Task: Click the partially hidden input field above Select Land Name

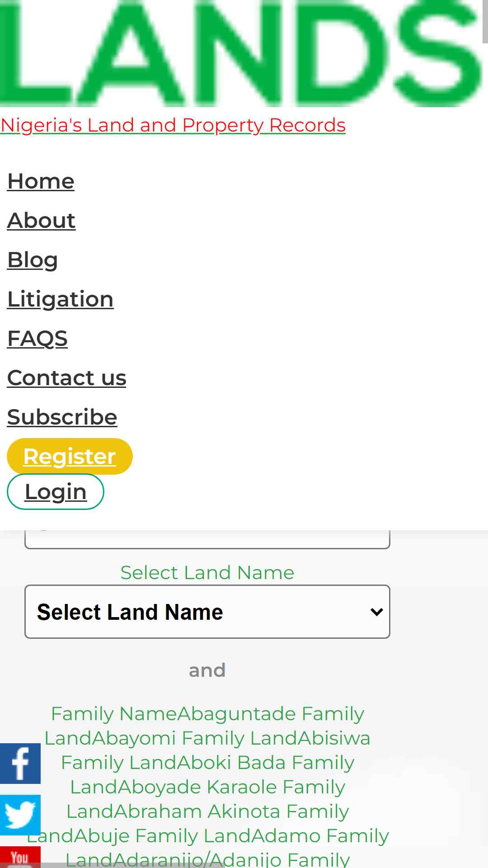Action: [x=207, y=539]
